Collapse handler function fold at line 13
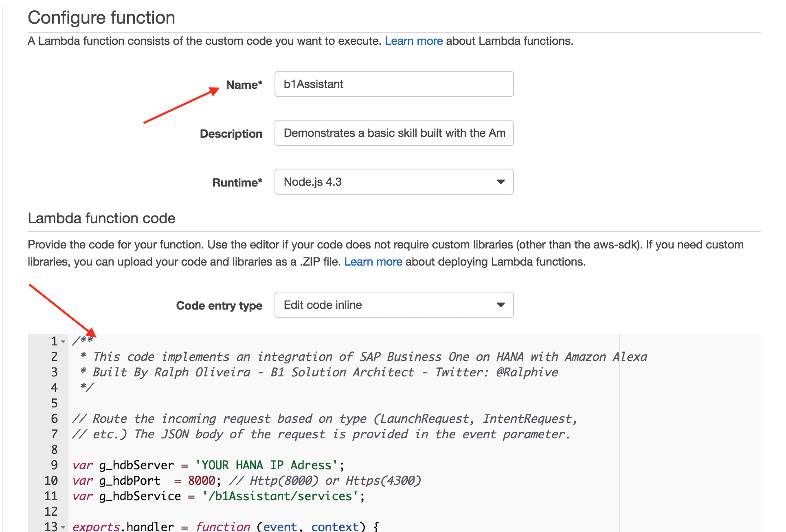The image size is (786, 532). point(63,527)
